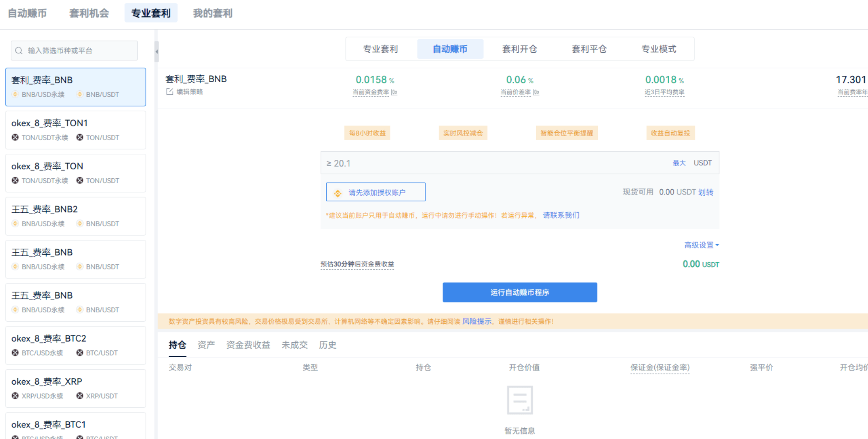Click TON/USDT spot icon in okex_8_费率_TON card
The height and width of the screenshot is (439, 868).
click(x=80, y=180)
